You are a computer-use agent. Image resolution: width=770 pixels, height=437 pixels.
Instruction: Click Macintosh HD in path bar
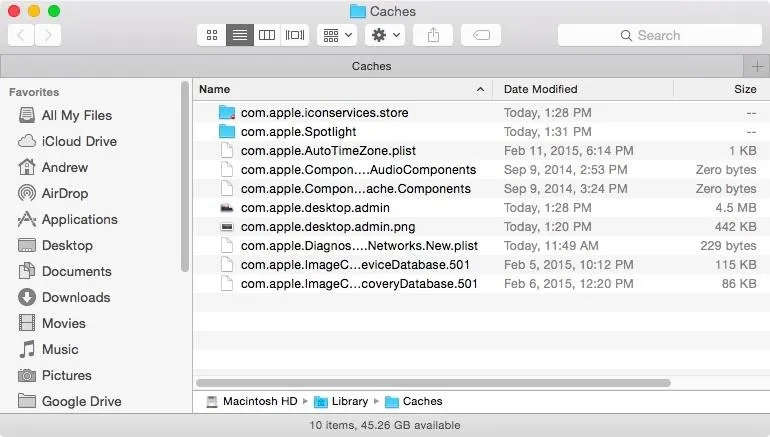[x=252, y=402]
